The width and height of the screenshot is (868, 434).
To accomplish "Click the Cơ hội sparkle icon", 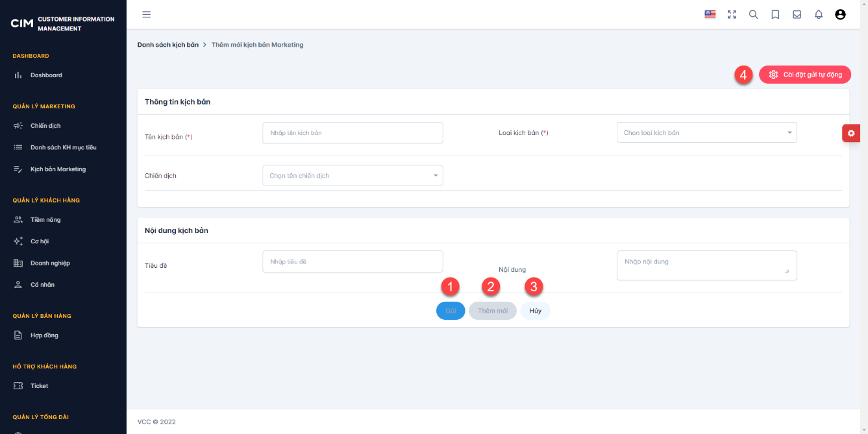I will tap(18, 241).
